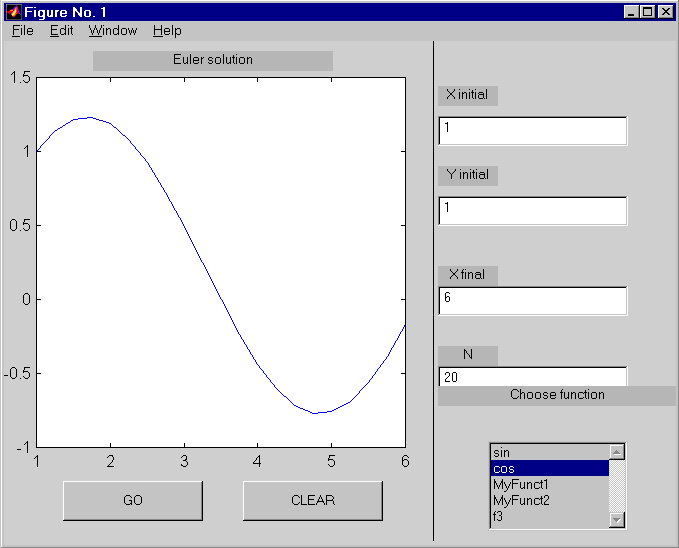Click the Y initial label
679x548 pixels.
[x=468, y=175]
